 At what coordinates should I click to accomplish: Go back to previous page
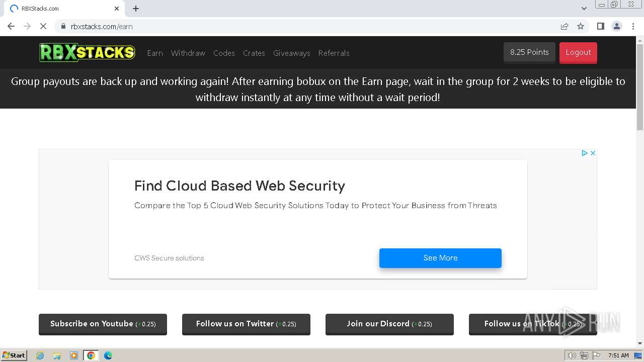pos(11,26)
